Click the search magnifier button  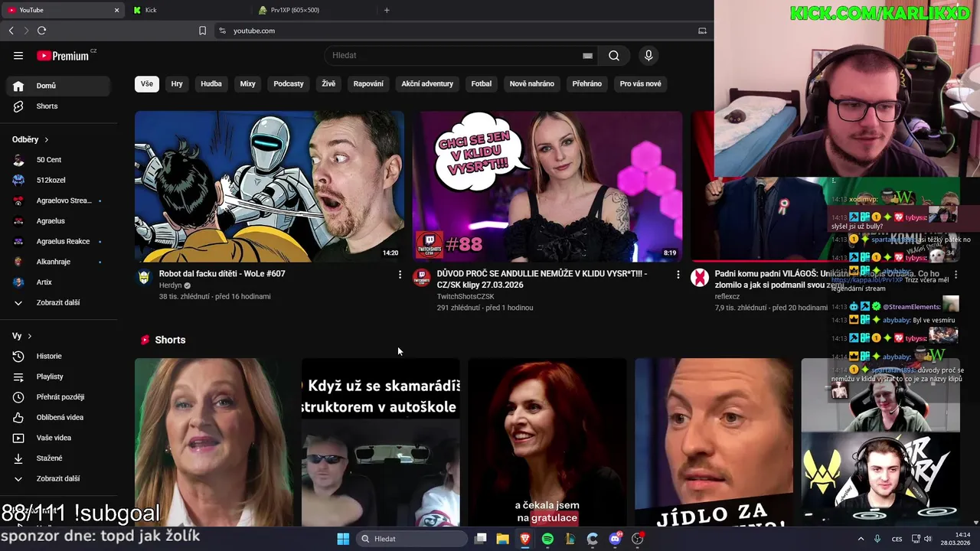point(614,55)
